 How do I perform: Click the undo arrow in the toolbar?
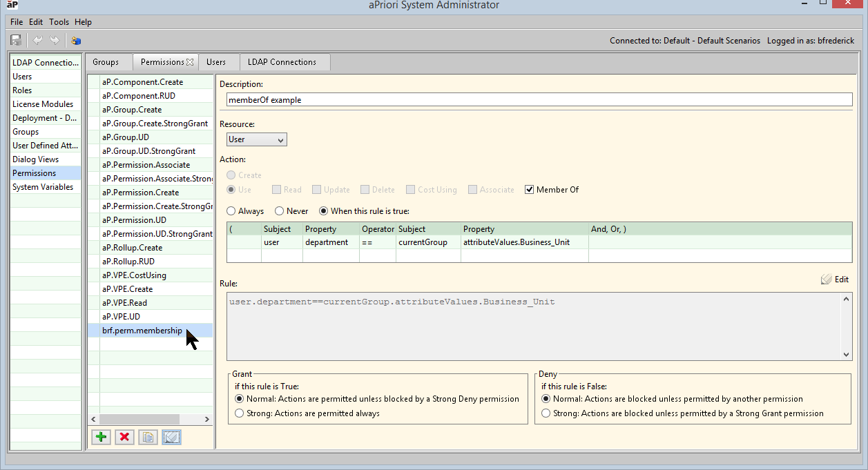tap(38, 41)
